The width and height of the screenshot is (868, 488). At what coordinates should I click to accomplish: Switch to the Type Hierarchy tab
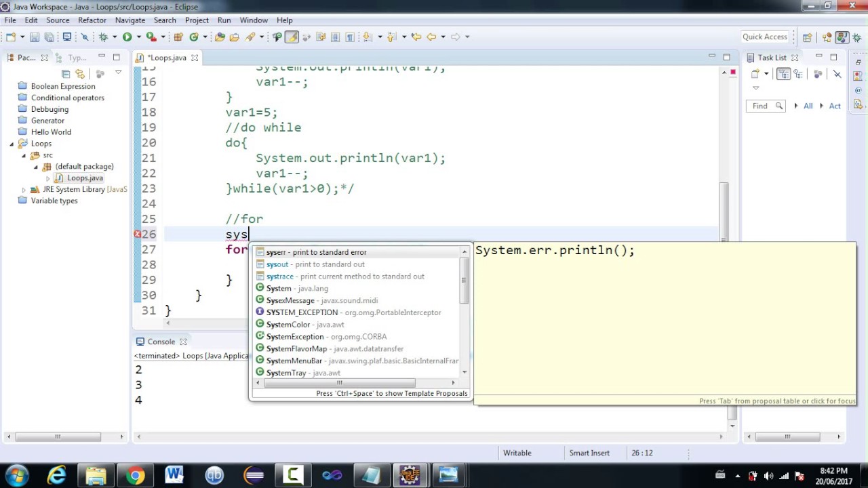[71, 58]
